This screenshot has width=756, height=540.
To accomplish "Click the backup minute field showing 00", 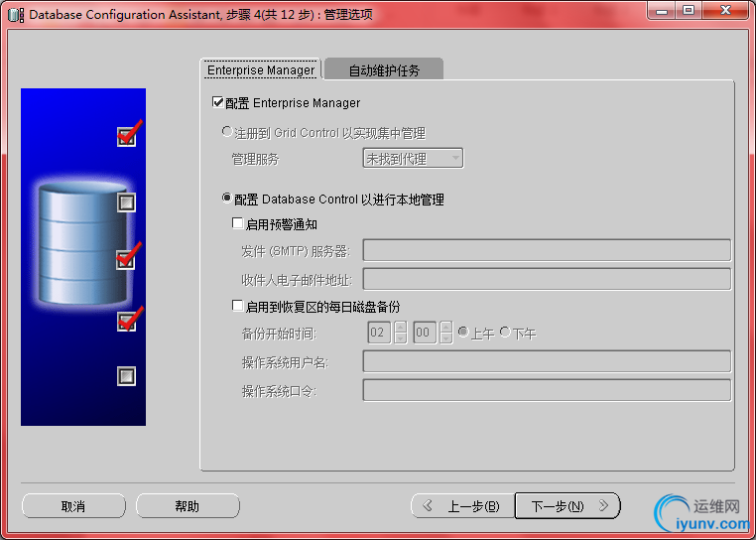I will pos(425,332).
